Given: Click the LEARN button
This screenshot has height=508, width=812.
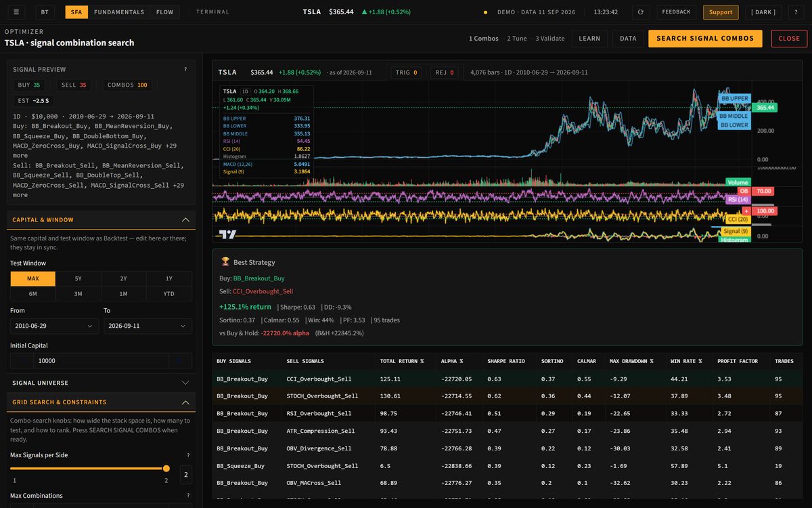Looking at the screenshot, I should 589,39.
